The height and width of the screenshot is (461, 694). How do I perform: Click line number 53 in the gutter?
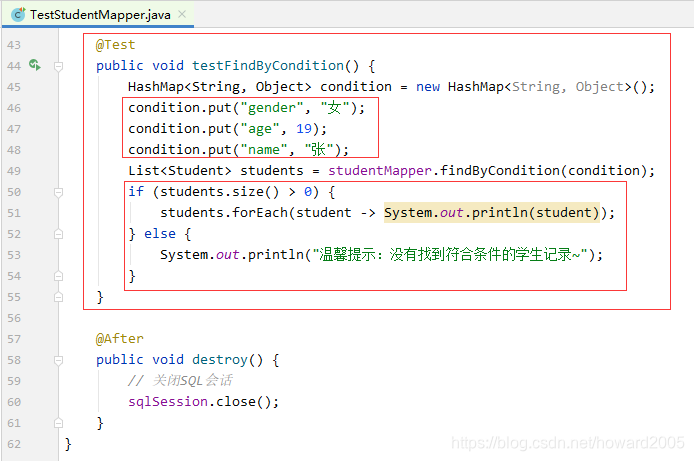[14, 255]
